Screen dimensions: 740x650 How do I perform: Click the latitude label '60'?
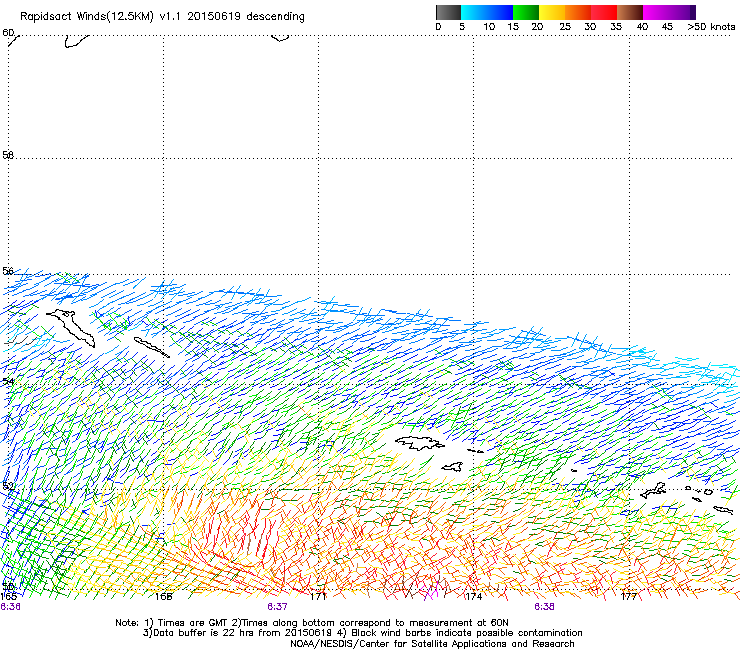click(x=8, y=33)
